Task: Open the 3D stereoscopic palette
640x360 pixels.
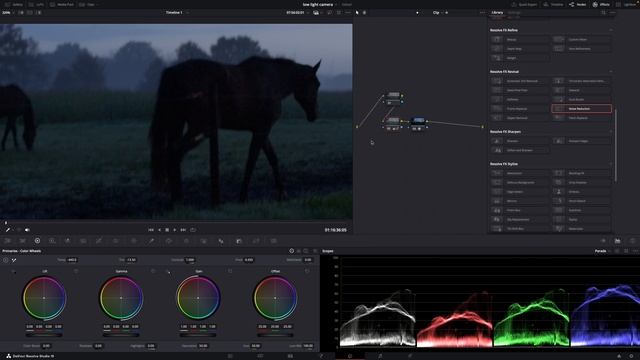Action: 273,241
